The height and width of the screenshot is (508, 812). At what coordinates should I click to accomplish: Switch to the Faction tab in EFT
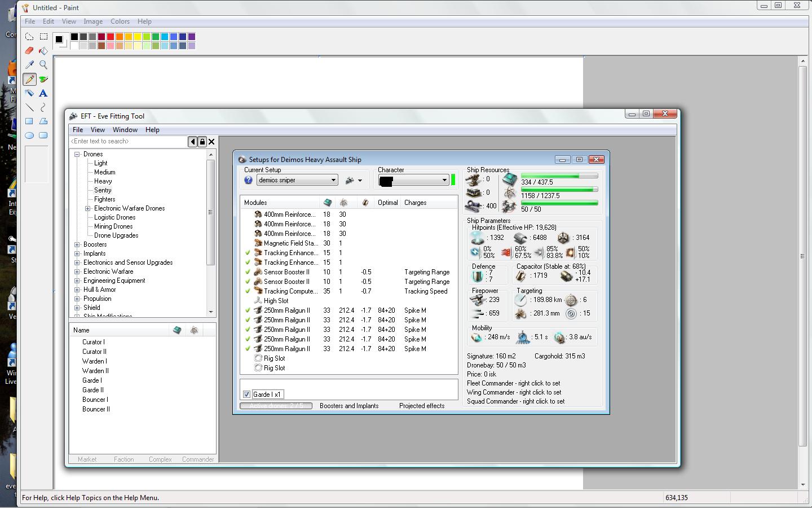pos(124,459)
